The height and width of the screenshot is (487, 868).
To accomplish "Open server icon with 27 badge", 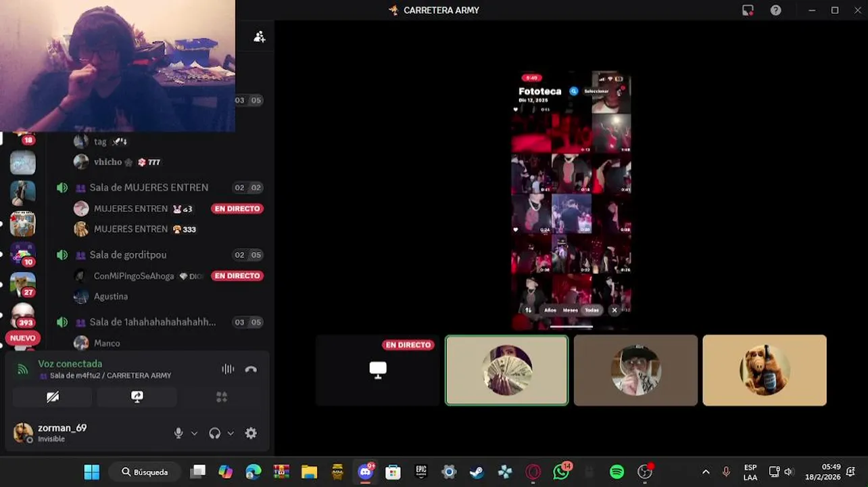I will (x=23, y=284).
